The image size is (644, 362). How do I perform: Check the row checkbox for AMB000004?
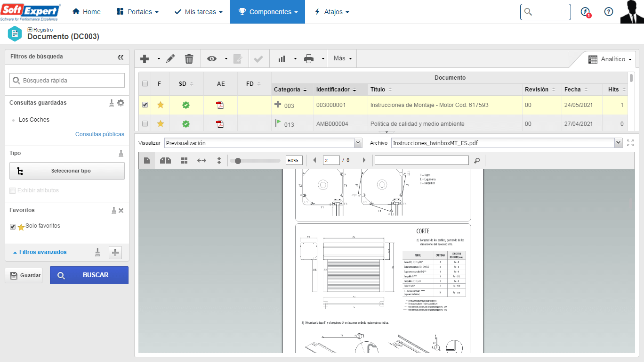145,124
